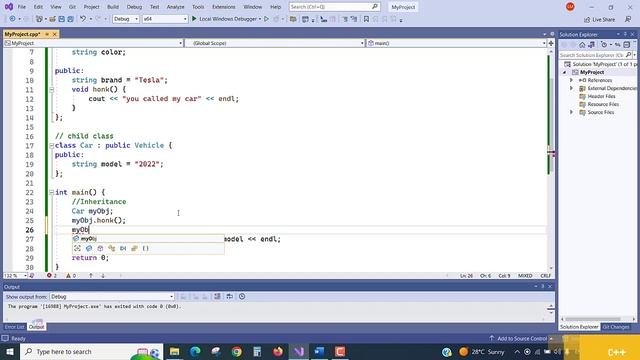Viewport: 640px width, 360px height.
Task: Expand the References tree node
Action: pyautogui.click(x=571, y=80)
